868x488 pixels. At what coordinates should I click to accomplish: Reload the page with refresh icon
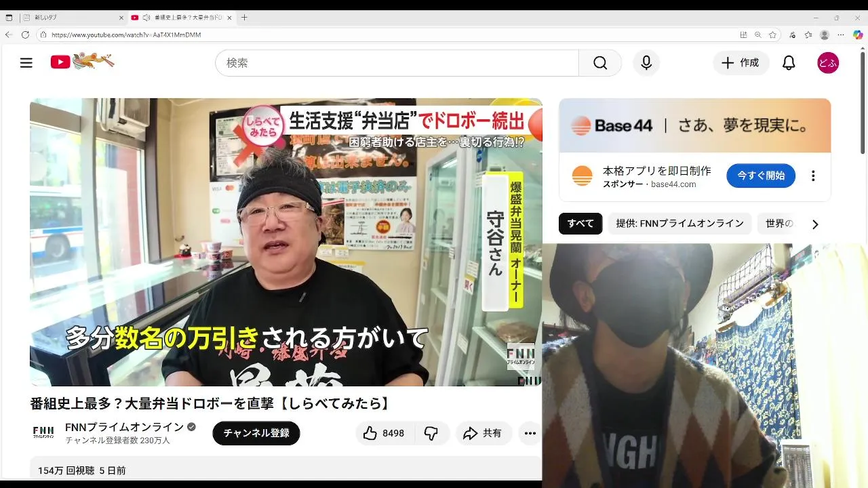(x=25, y=35)
